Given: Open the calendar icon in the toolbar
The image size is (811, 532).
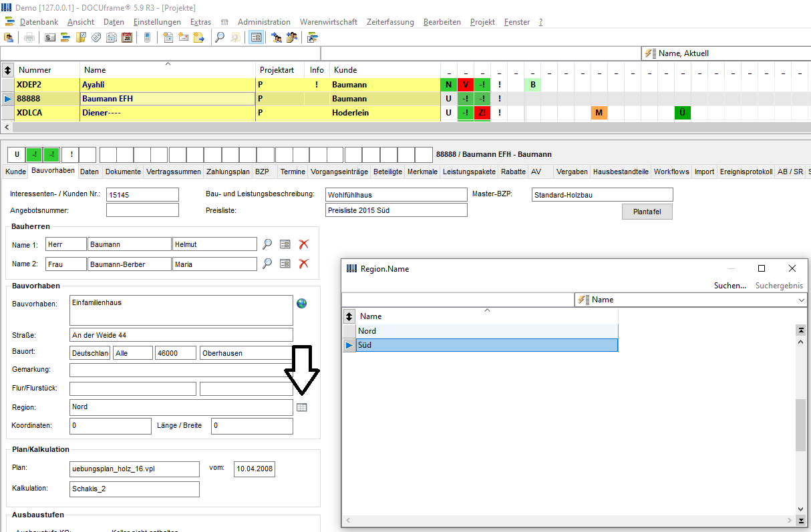Looking at the screenshot, I should pos(127,37).
